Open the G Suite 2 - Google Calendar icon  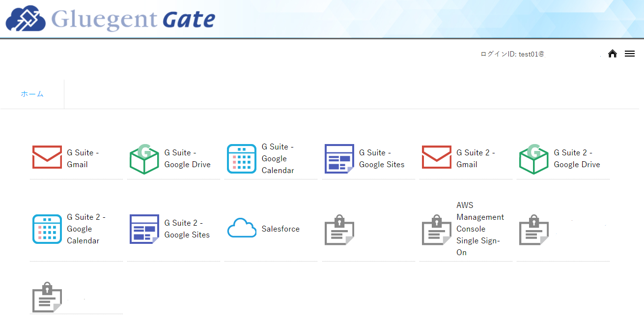(x=47, y=229)
